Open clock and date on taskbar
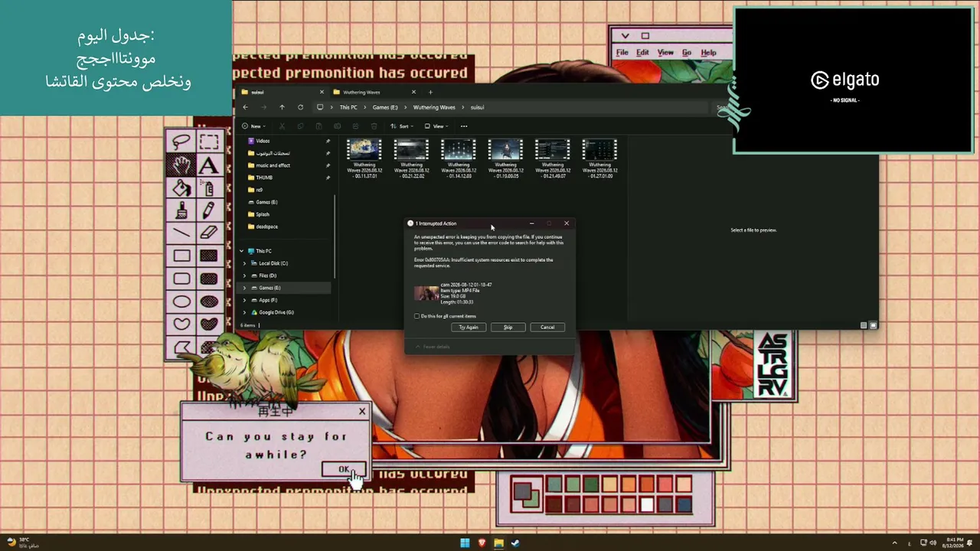Viewport: 980px width, 551px height. 953,543
